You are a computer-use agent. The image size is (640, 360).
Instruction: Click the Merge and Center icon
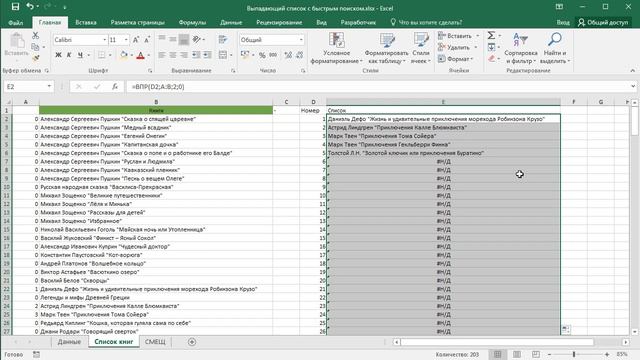point(223,55)
